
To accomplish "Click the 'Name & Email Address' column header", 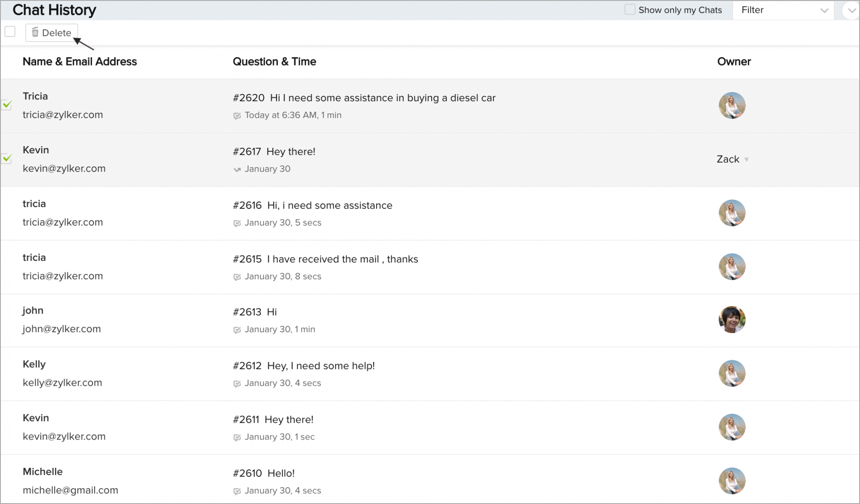I will pos(80,61).
